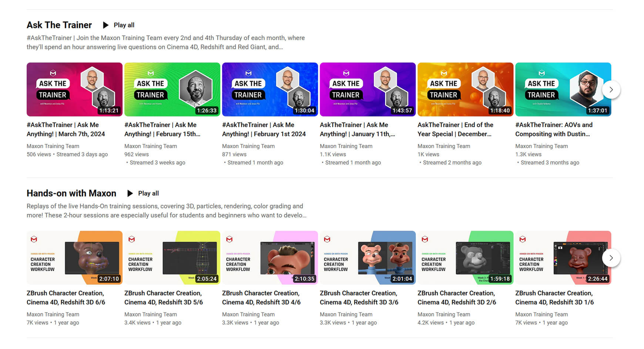Viewport: 644px width, 349px height.
Task: Open Maxon Training Team under AOVs video
Action: (541, 146)
